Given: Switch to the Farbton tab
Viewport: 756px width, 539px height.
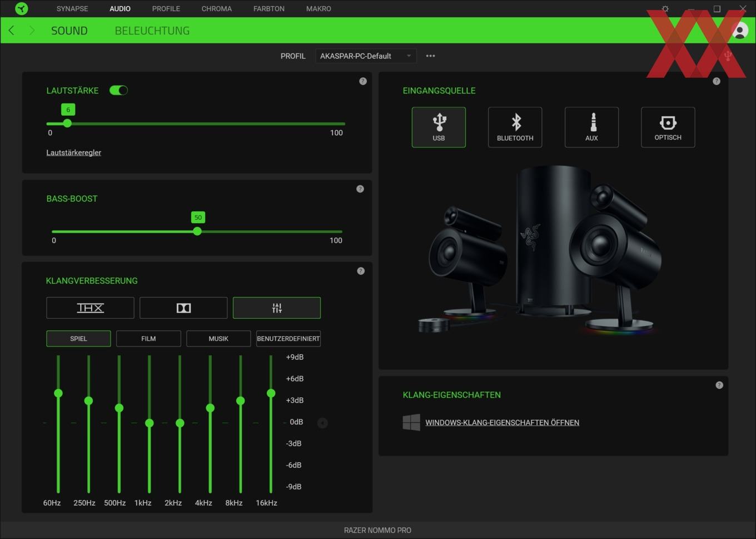Looking at the screenshot, I should (x=269, y=9).
